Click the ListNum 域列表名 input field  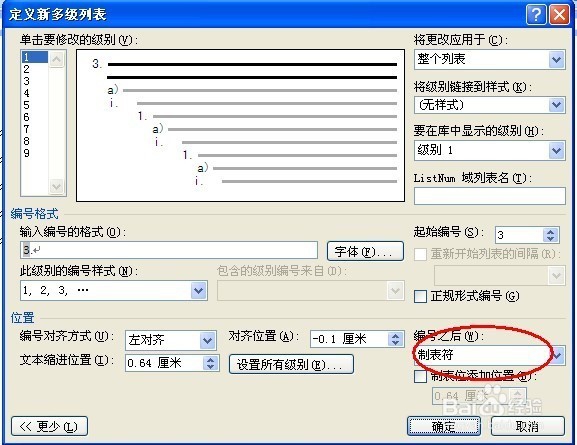[489, 195]
